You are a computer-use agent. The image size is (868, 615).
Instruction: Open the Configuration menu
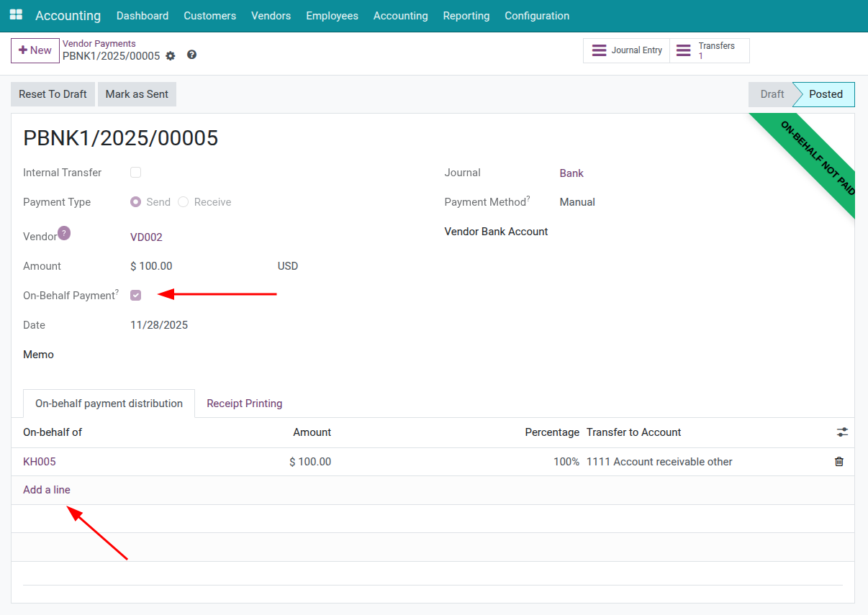(537, 15)
